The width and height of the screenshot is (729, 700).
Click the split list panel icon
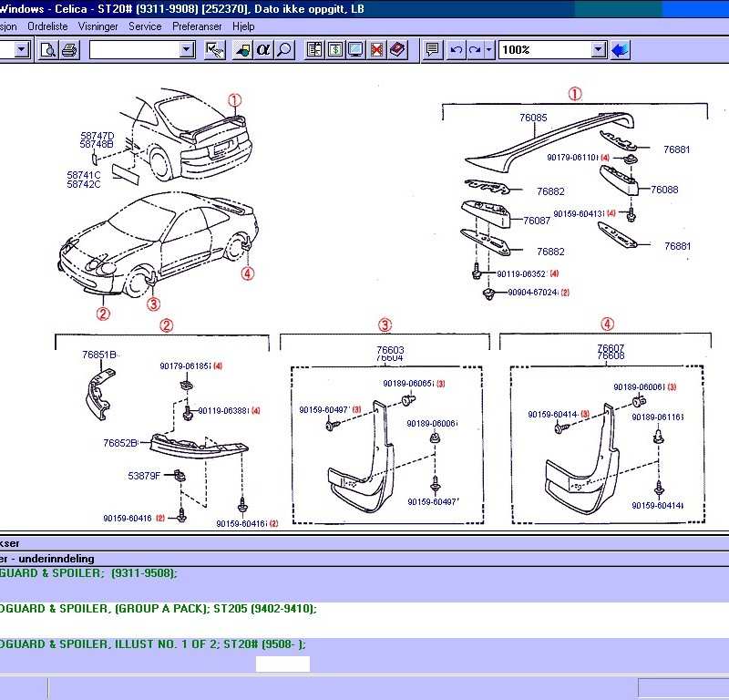(314, 50)
